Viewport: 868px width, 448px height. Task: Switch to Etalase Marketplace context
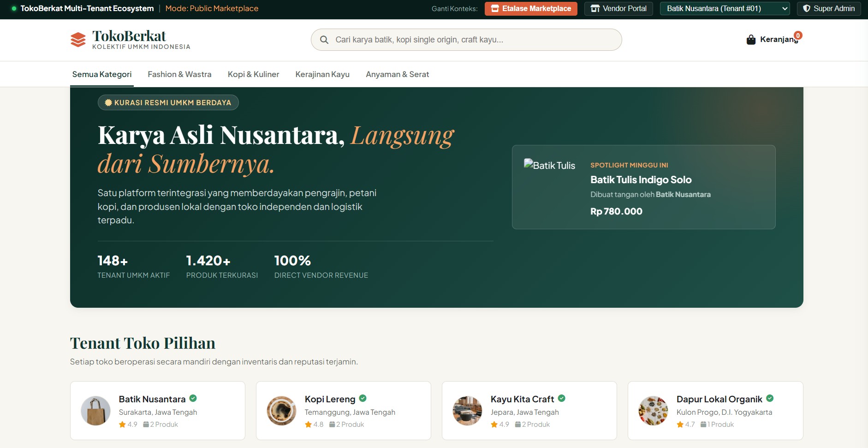click(531, 8)
